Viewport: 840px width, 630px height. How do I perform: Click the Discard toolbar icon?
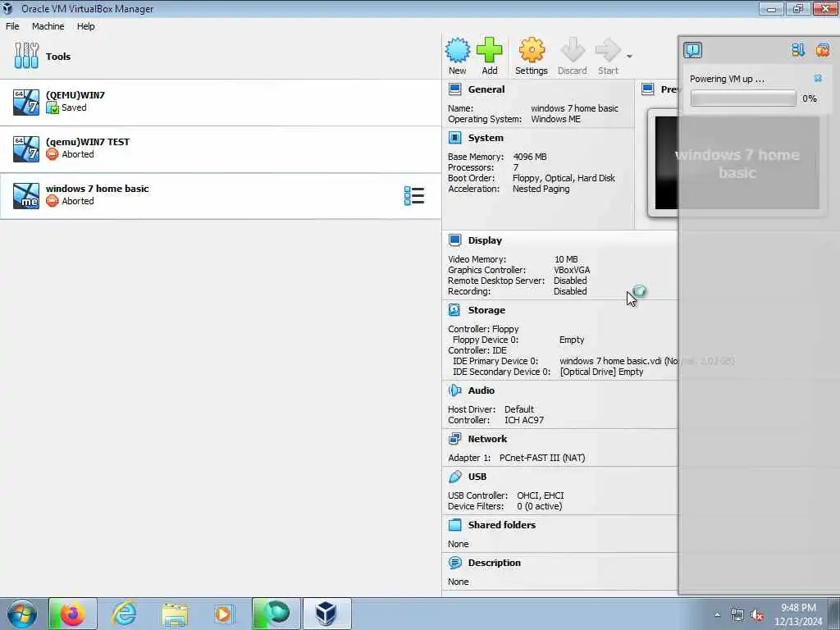[572, 50]
